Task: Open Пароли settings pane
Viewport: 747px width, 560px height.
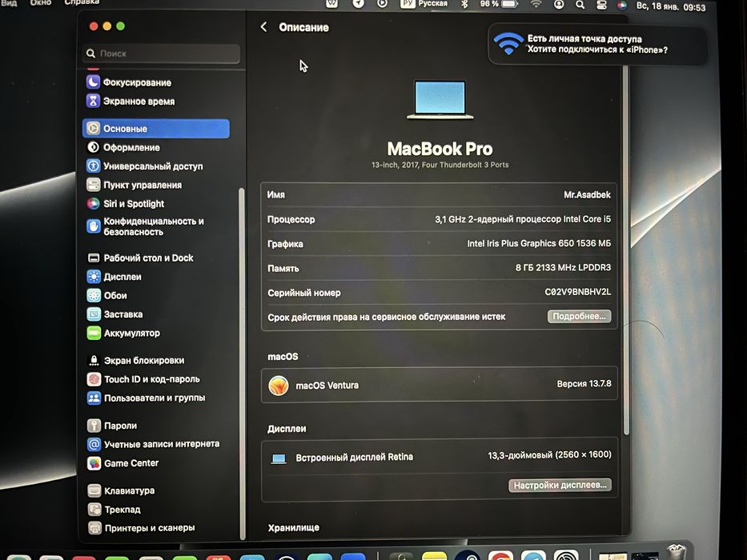Action: click(112, 426)
